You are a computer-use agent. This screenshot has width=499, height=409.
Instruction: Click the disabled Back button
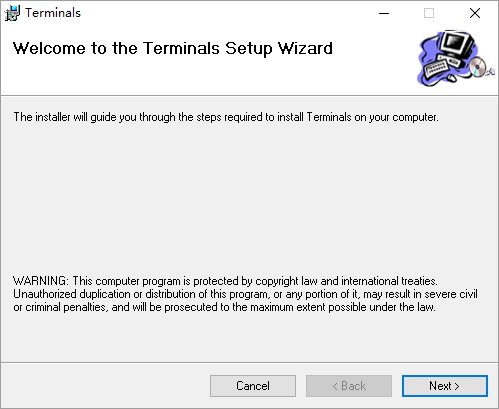point(349,386)
